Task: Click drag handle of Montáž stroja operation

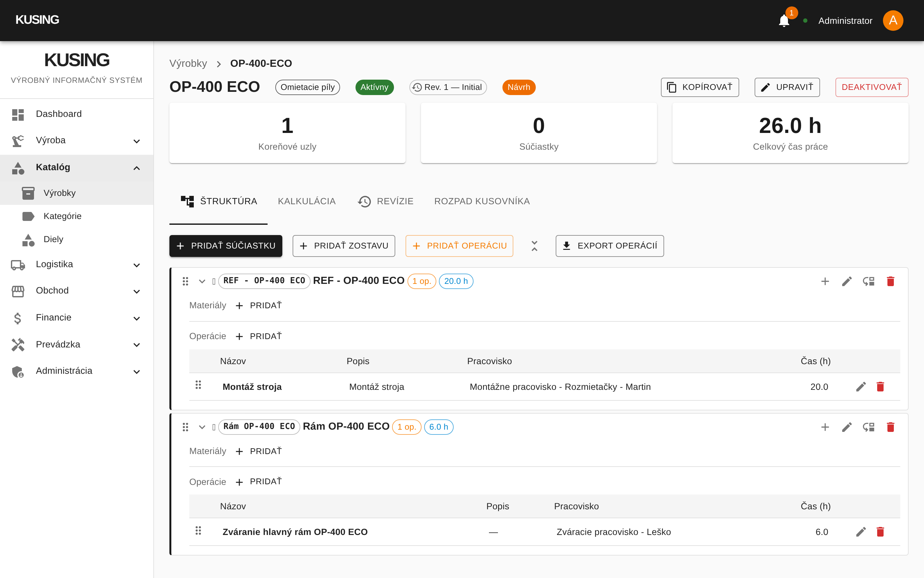Action: point(198,385)
